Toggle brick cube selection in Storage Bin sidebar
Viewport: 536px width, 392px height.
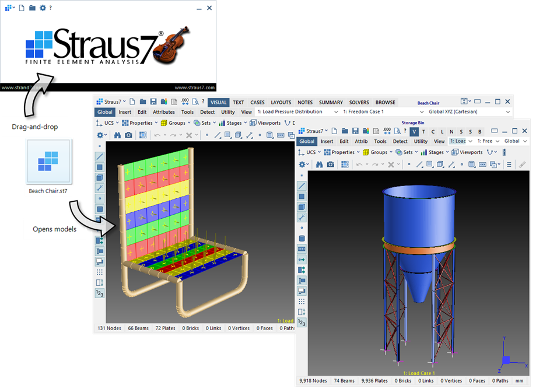click(x=302, y=207)
